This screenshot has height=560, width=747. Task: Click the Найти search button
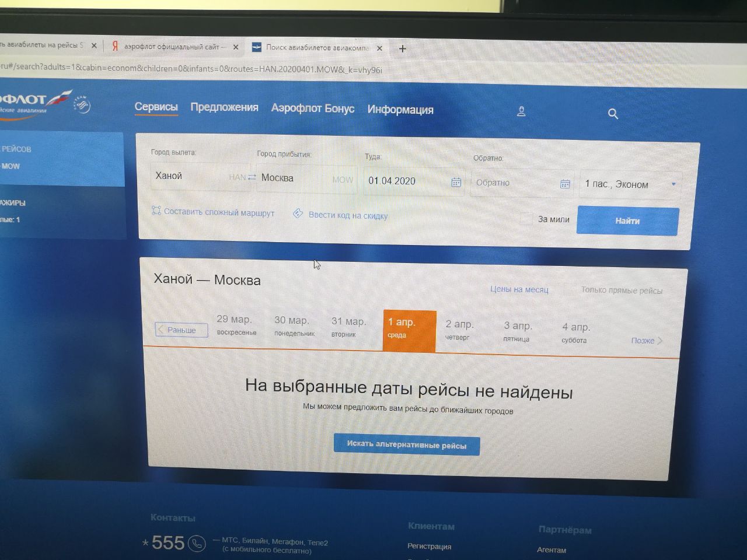627,221
